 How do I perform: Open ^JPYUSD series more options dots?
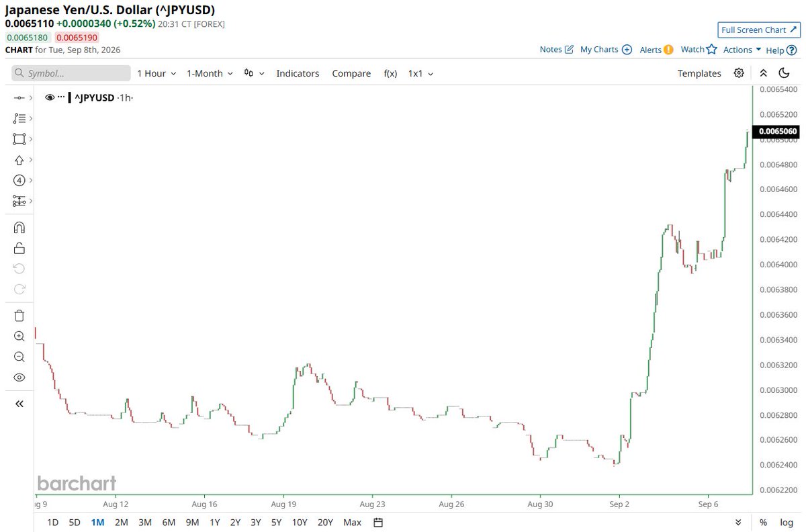pos(61,98)
